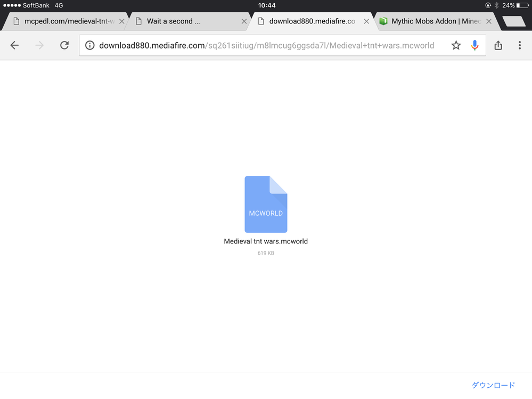Navigate back using the back arrow
The height and width of the screenshot is (399, 532).
click(14, 45)
